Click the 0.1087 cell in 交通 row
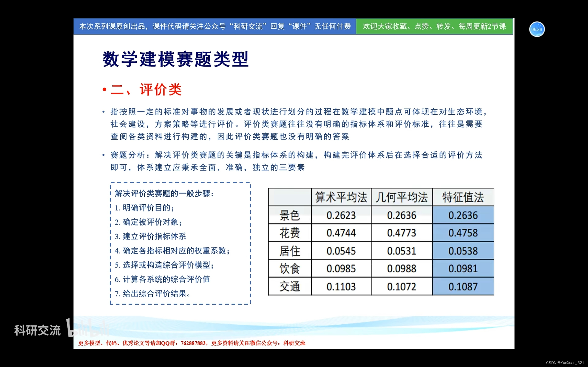588x367 pixels. tap(463, 287)
